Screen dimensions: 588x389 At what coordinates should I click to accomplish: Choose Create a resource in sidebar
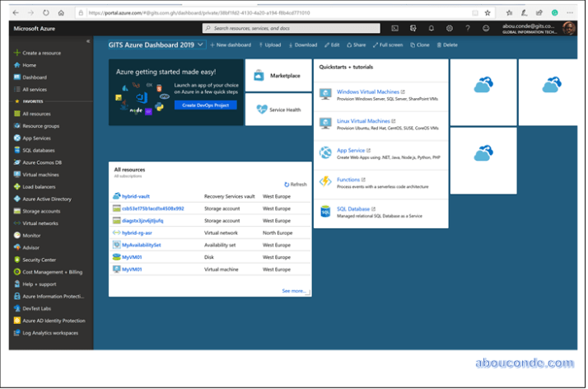point(40,53)
